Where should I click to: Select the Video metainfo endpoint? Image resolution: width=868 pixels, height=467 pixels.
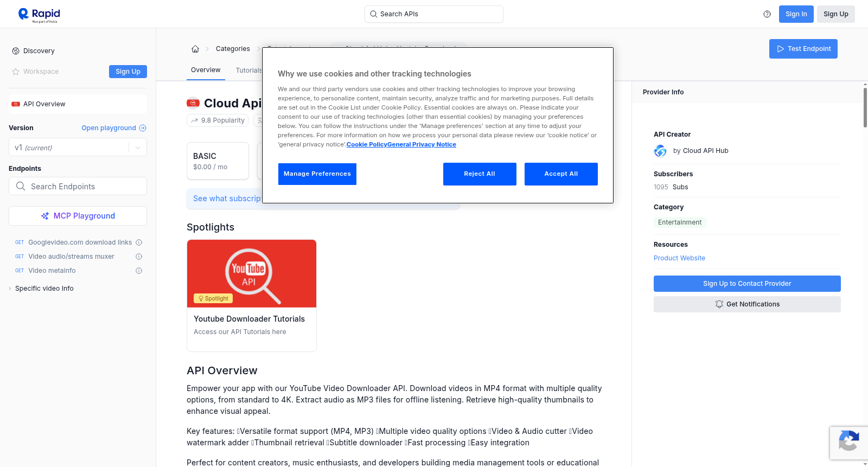click(52, 271)
